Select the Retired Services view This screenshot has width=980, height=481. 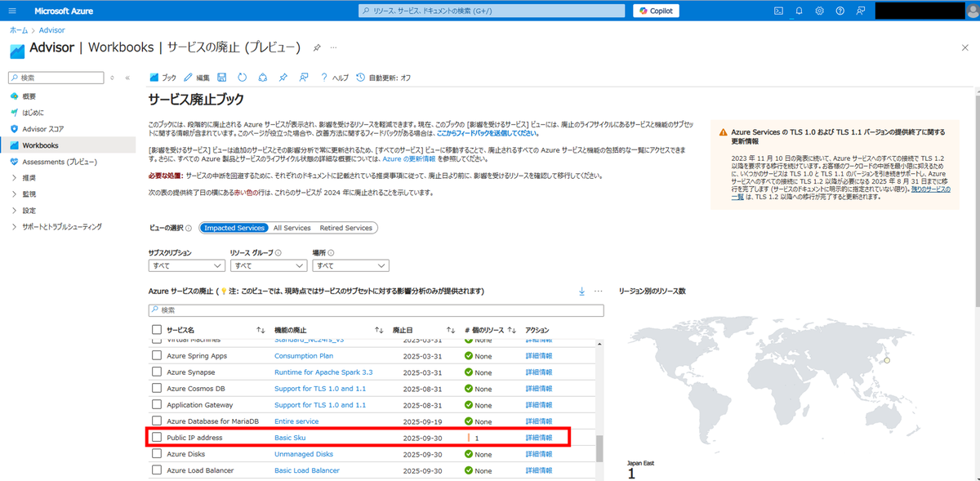(x=346, y=228)
